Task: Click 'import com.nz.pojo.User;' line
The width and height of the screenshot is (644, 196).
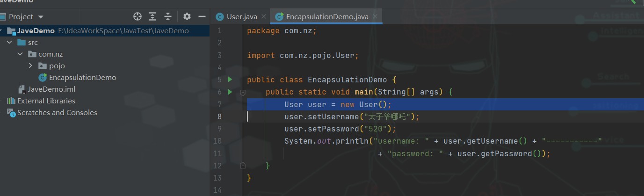Action: tap(303, 55)
